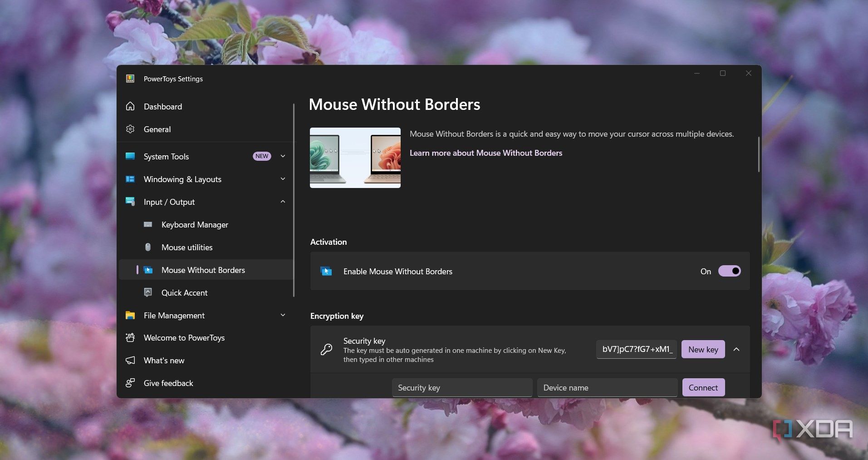The width and height of the screenshot is (868, 460).
Task: Click the What's new megaphone icon
Action: pyautogui.click(x=130, y=360)
